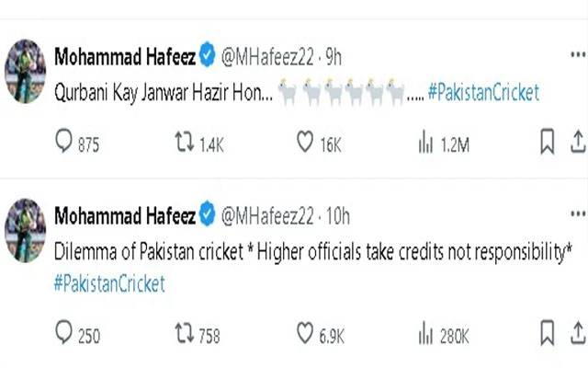The width and height of the screenshot is (588, 368).
Task: Open #PakistanCricket hashtag under the Dilemma tweet
Action: 109,283
